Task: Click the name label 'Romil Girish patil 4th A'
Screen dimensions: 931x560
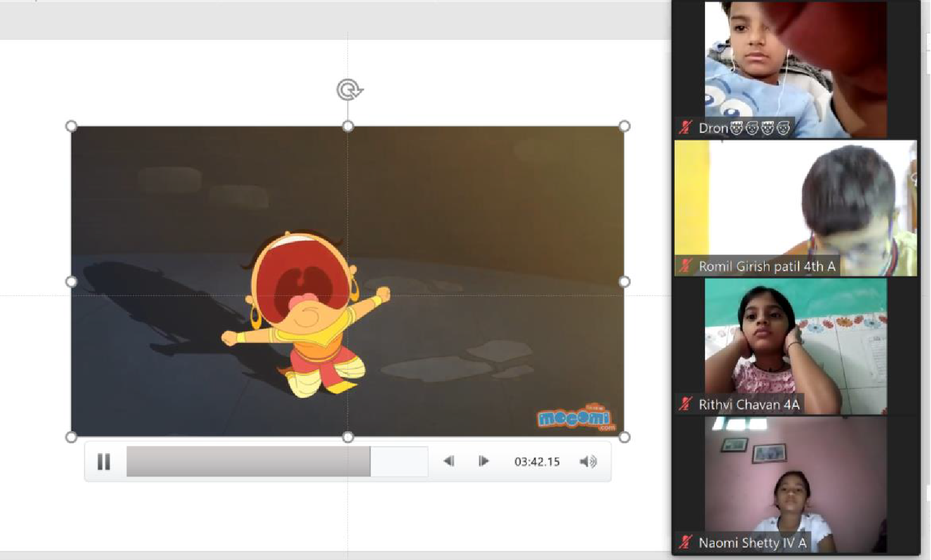Action: tap(767, 266)
